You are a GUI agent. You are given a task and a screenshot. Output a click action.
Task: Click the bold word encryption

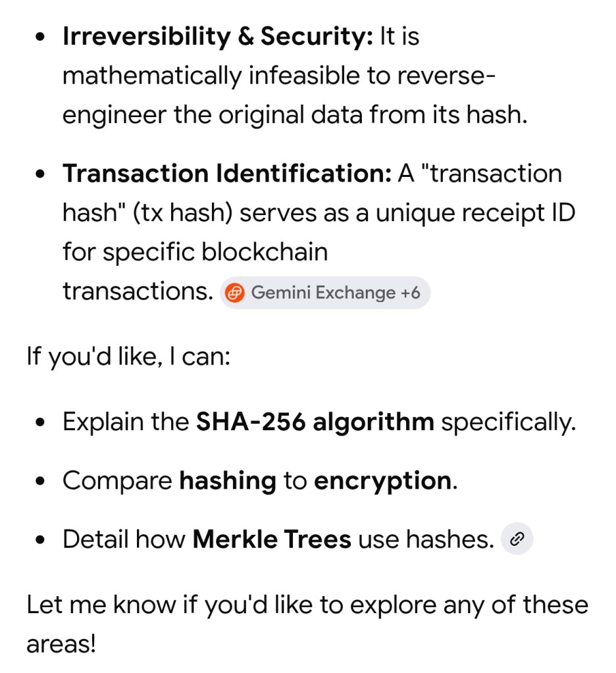382,481
